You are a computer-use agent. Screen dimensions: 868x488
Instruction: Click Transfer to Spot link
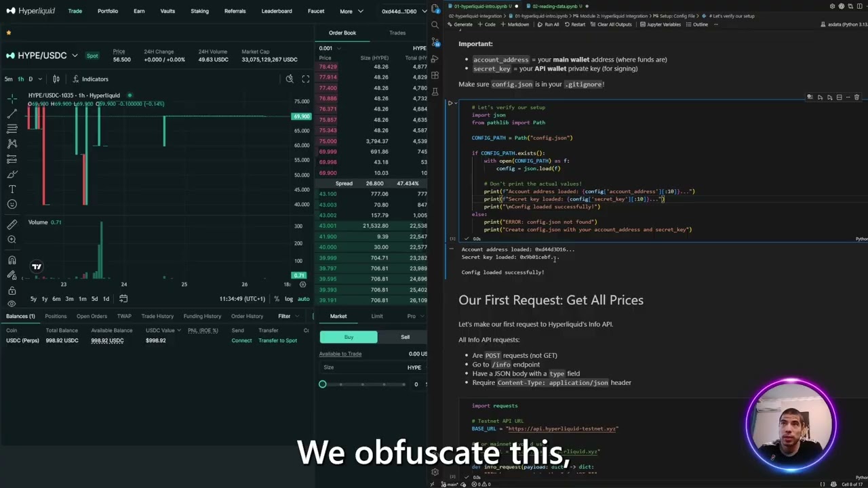coord(277,340)
